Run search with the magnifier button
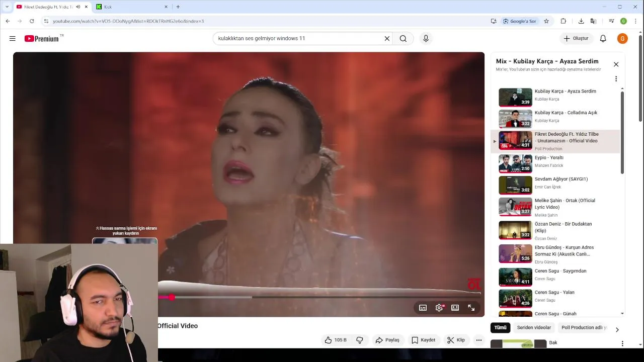The image size is (644, 362). pos(403,38)
